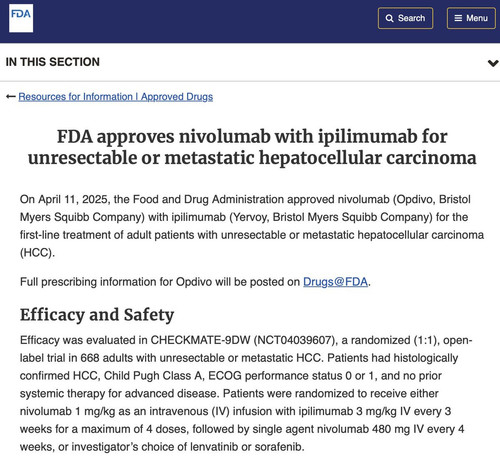Open the Search button

(405, 18)
